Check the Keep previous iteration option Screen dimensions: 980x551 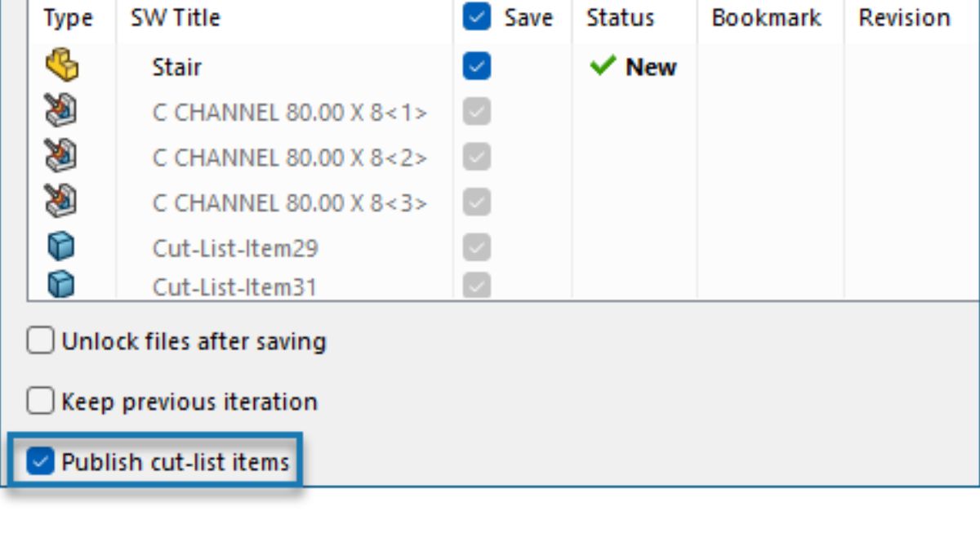40,401
